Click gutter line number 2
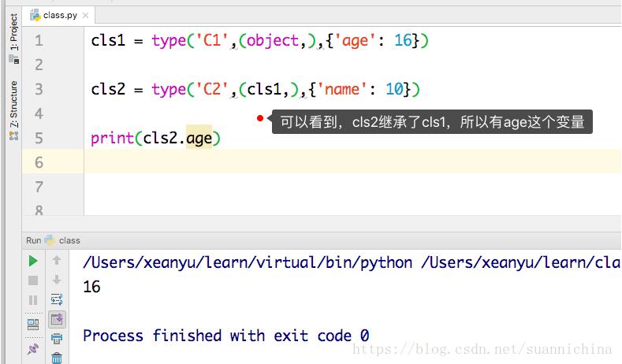 (x=39, y=65)
